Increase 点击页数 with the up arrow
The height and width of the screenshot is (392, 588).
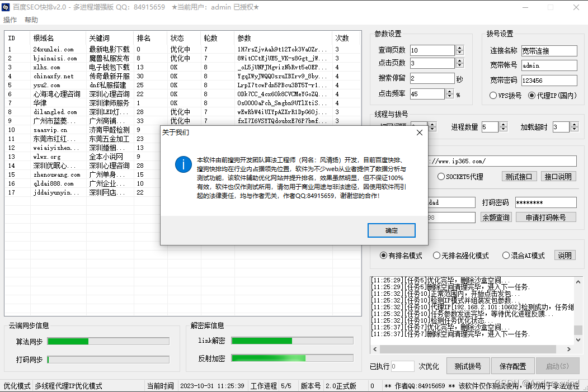[460, 61]
